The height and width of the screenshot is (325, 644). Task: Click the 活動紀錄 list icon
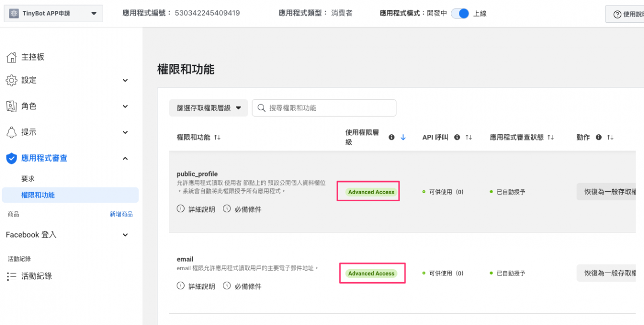click(11, 276)
